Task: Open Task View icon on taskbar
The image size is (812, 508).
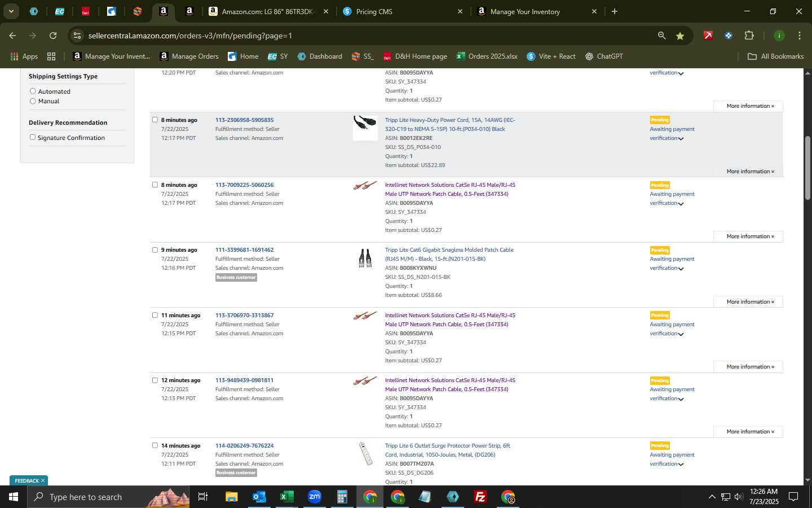Action: click(x=203, y=497)
